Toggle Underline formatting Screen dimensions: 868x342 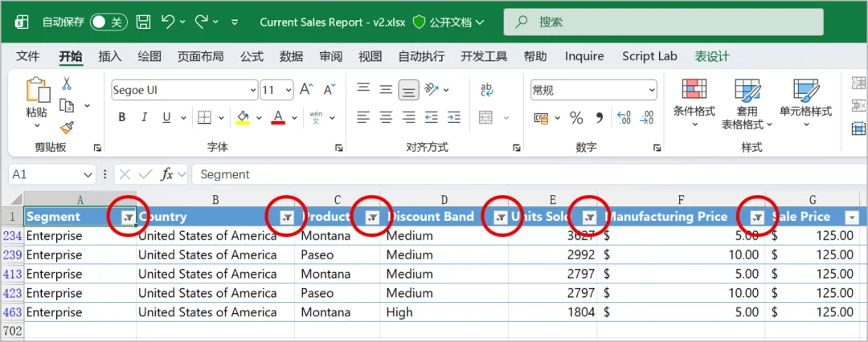pyautogui.click(x=166, y=117)
